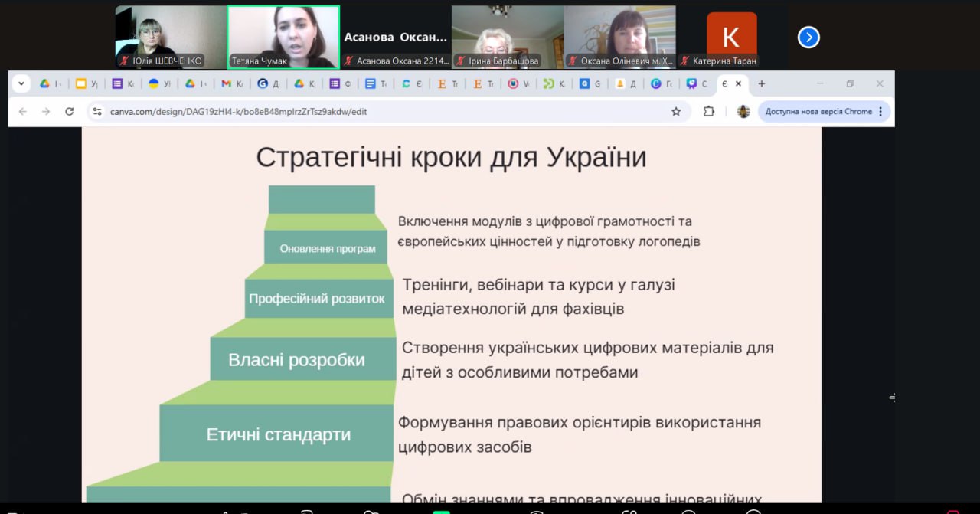Reload the Canva page

(x=69, y=112)
